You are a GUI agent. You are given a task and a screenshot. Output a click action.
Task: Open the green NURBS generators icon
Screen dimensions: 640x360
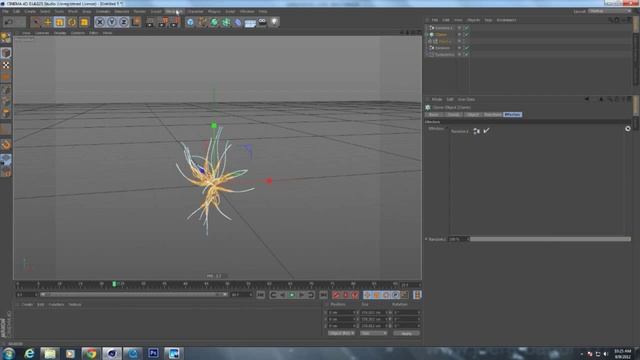pos(214,22)
